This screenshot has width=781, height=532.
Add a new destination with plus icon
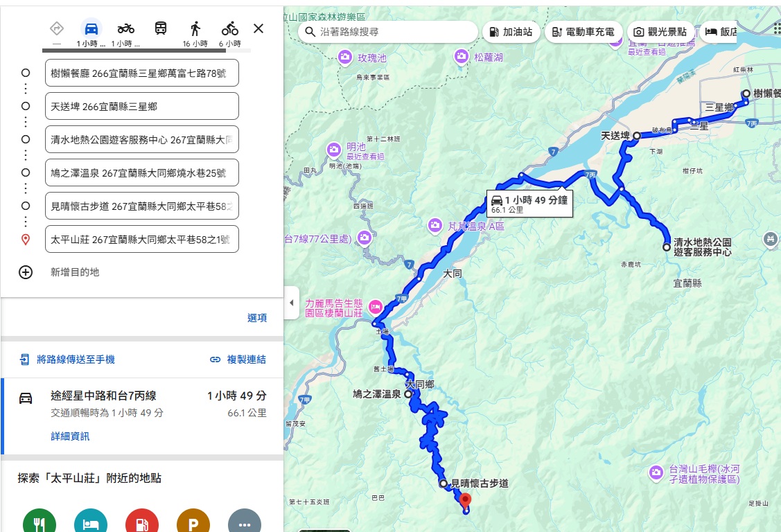click(26, 272)
